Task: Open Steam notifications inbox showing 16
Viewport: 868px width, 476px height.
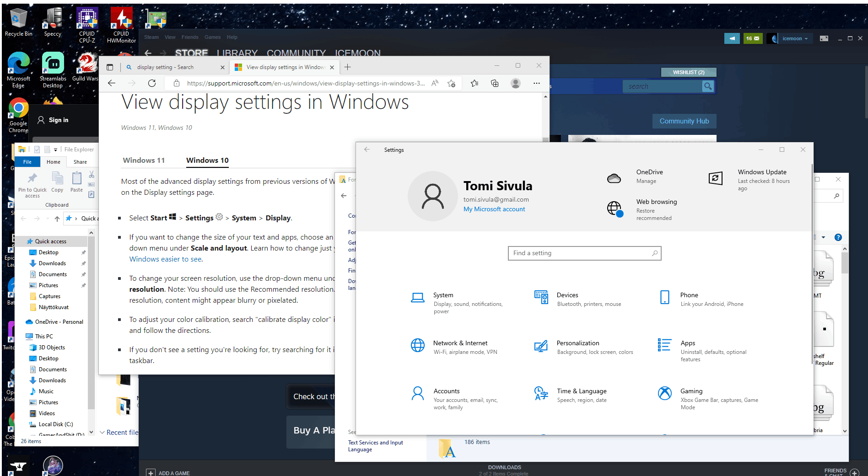Action: pos(753,38)
